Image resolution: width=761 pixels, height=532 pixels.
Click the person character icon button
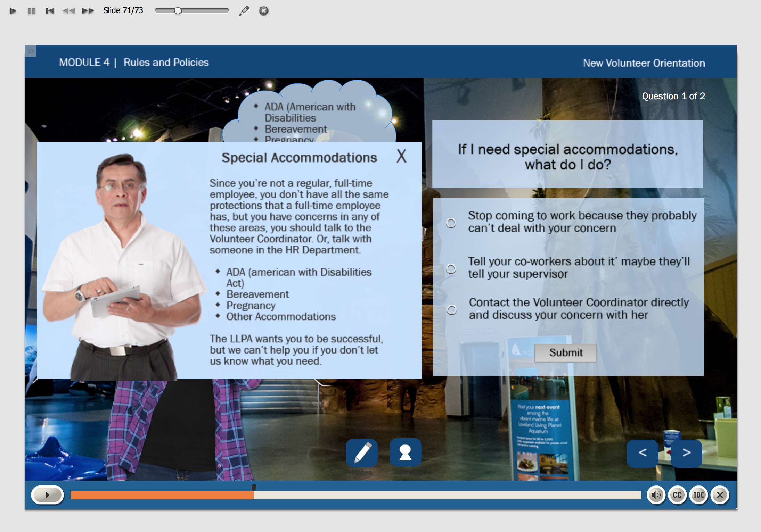(405, 453)
